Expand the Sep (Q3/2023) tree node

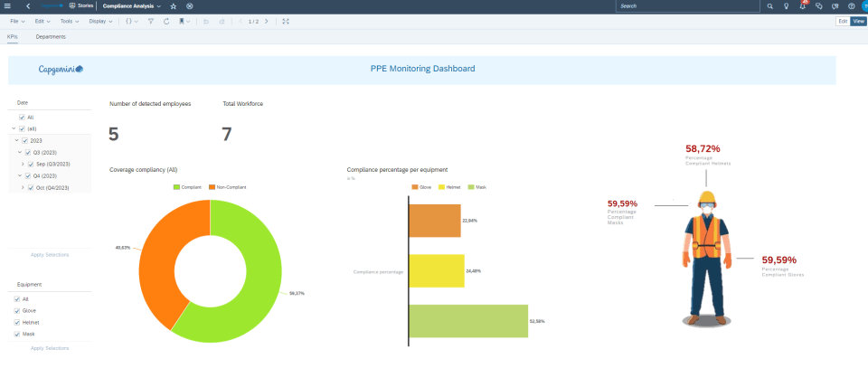[x=23, y=165]
